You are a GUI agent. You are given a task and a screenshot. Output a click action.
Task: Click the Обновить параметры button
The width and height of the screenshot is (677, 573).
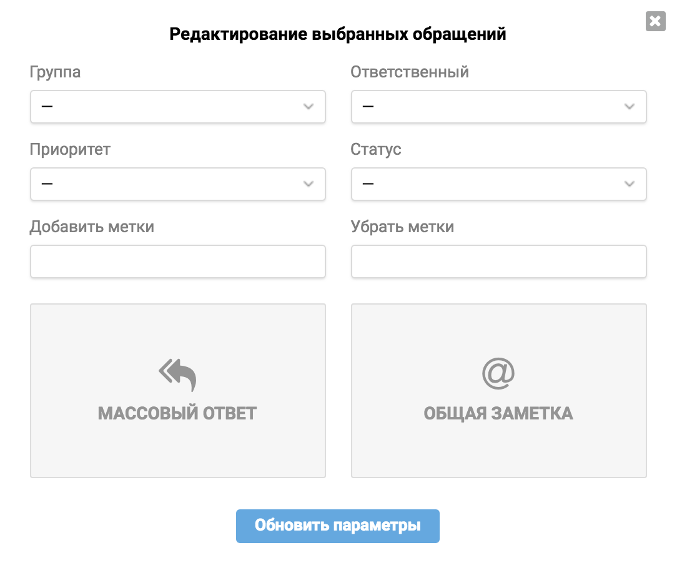click(338, 526)
